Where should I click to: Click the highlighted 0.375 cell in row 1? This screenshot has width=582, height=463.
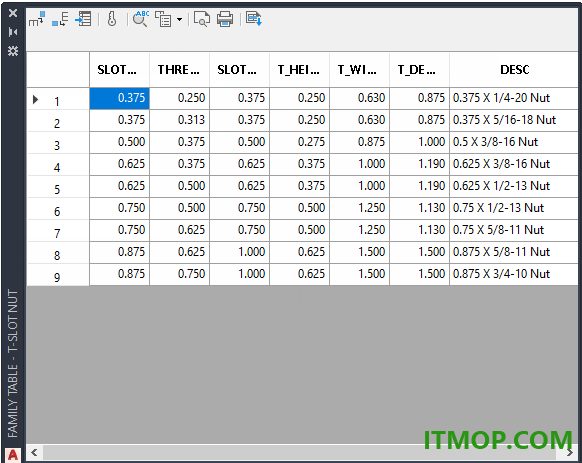pyautogui.click(x=120, y=98)
